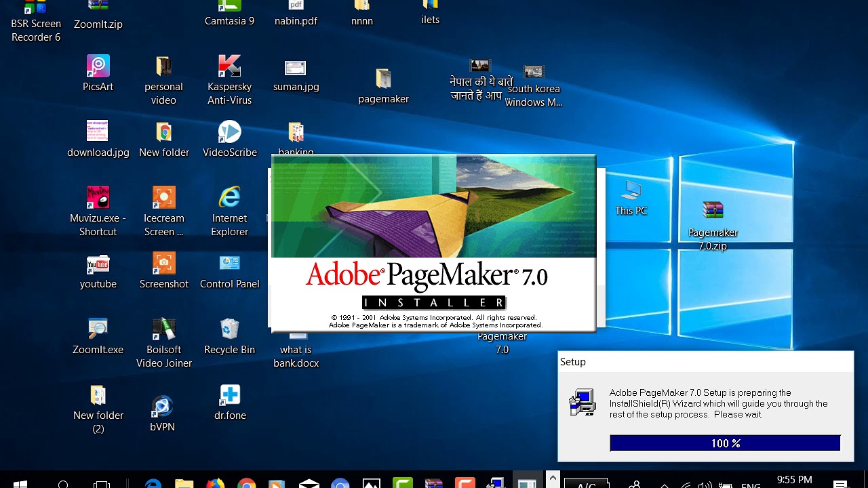The width and height of the screenshot is (868, 488).
Task: Click the nnnn folder label
Action: click(362, 21)
